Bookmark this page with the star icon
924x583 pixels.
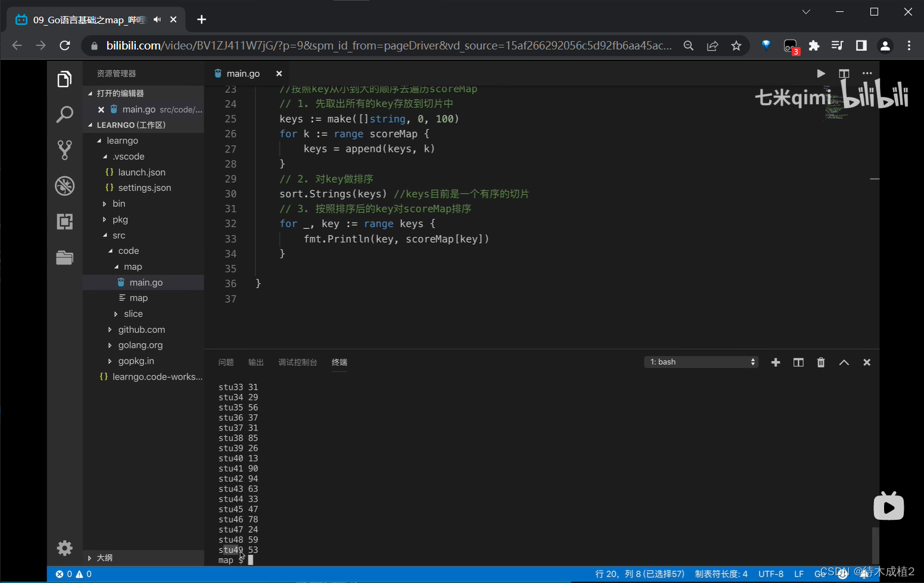pos(736,46)
